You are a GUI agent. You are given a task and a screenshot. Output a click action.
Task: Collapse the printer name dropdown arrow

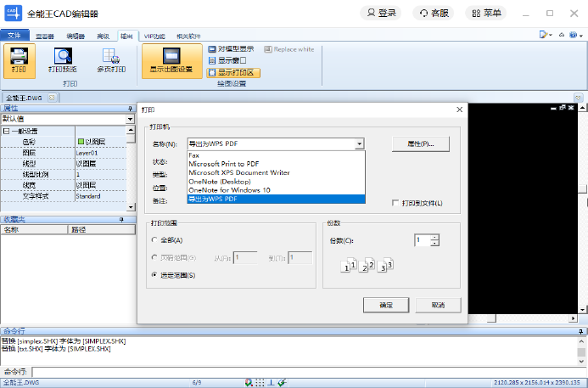click(360, 144)
